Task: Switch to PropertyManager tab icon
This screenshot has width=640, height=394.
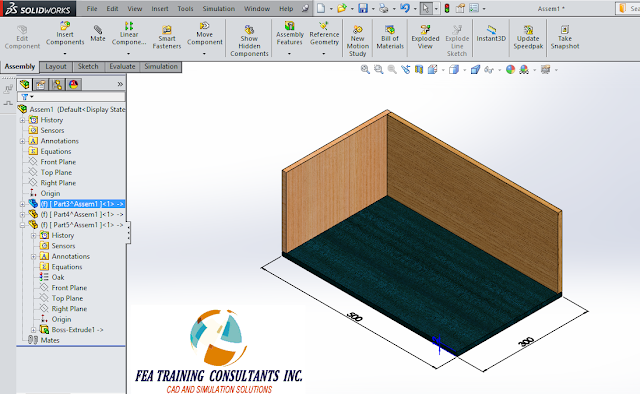Action: click(40, 85)
